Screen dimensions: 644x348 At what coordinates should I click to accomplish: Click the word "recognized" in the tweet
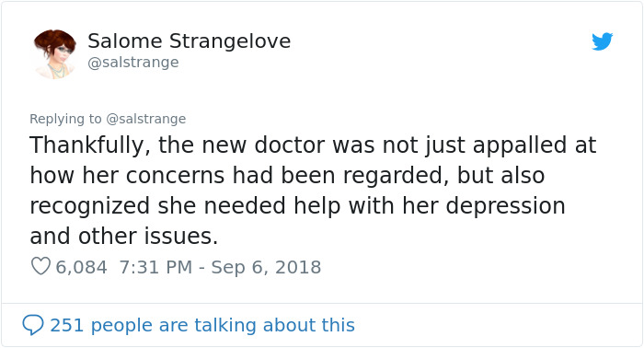[x=89, y=206]
